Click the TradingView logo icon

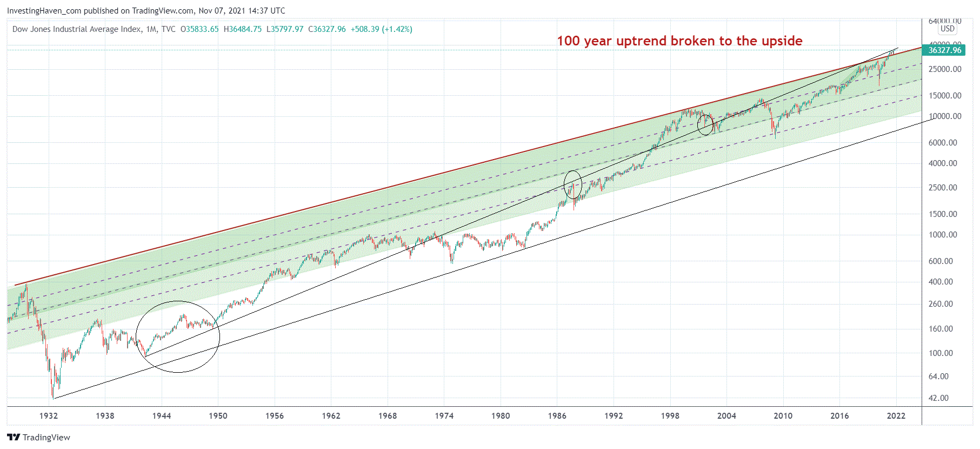pos(14,437)
